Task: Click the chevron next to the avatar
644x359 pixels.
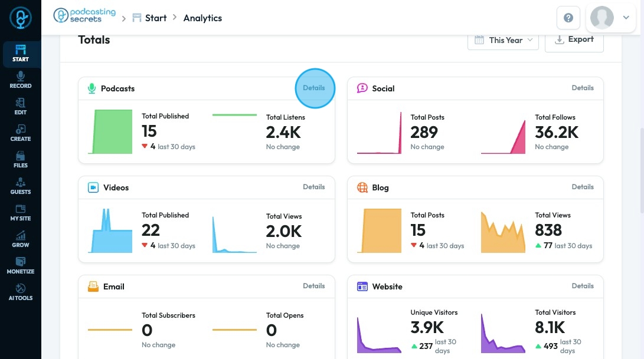Action: (626, 18)
